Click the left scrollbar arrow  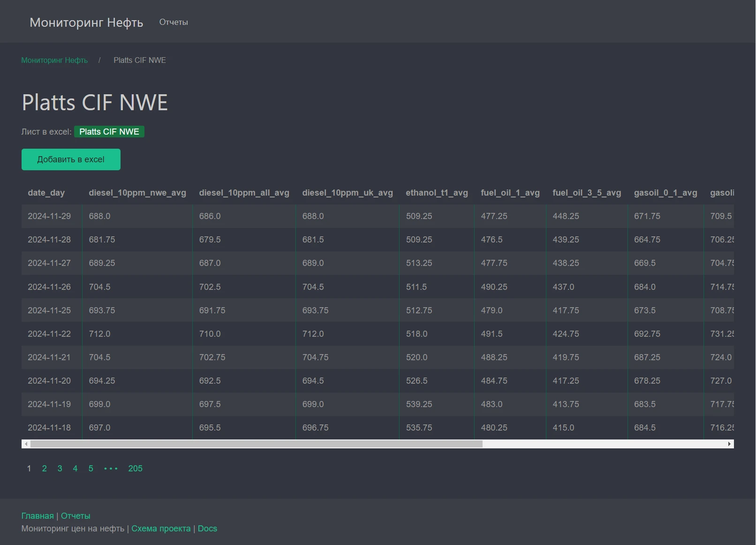(26, 444)
